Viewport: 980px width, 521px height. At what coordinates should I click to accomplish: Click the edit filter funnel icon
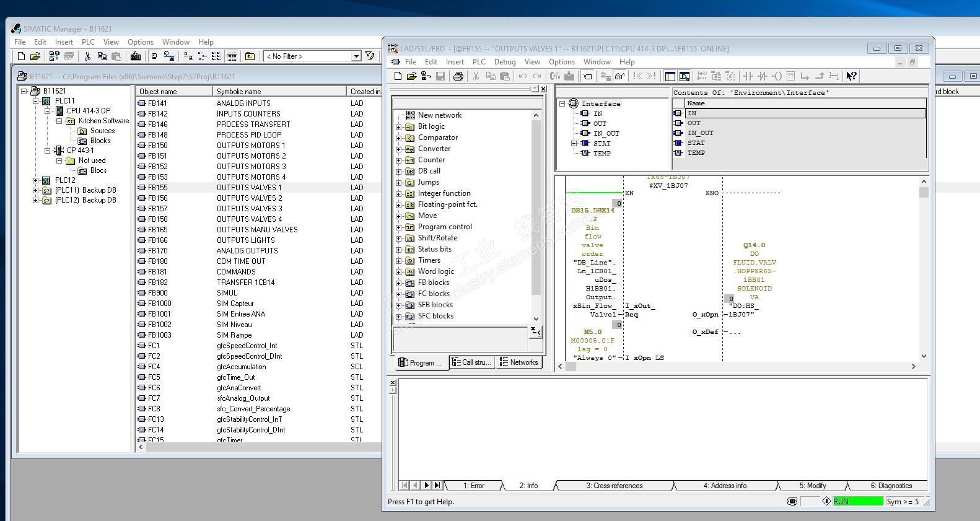point(370,56)
